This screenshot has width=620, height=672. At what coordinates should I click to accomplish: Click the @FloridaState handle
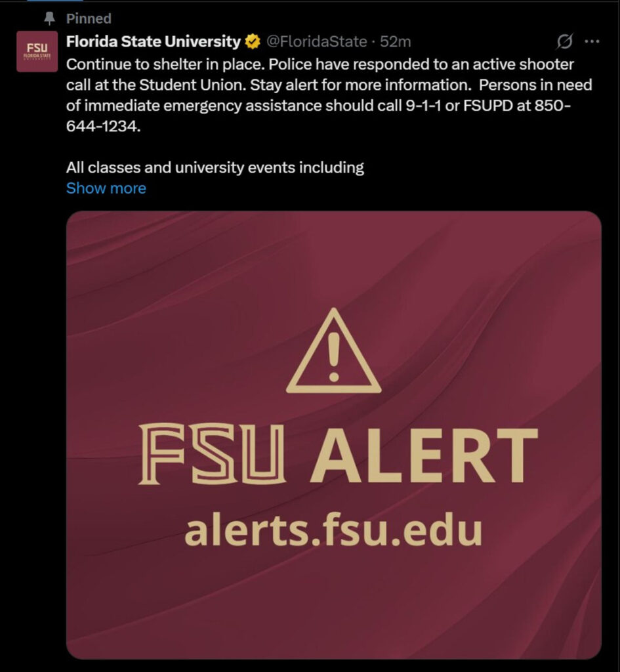316,42
